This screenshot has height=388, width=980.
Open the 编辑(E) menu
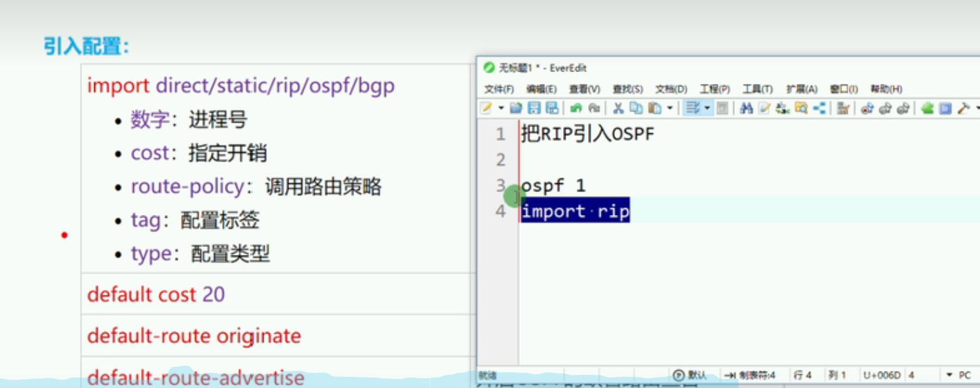(541, 89)
